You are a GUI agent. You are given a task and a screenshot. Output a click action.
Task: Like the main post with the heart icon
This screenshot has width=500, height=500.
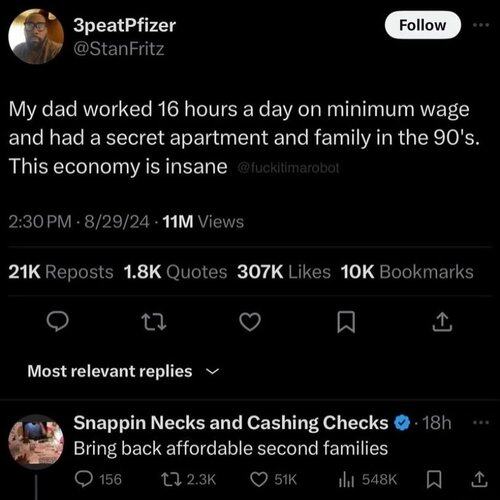point(250,322)
